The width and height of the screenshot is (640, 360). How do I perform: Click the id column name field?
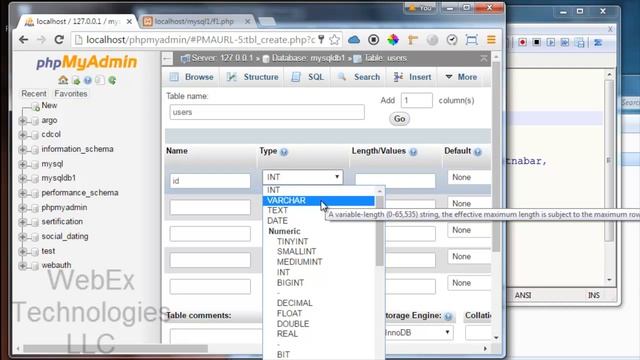click(x=210, y=181)
